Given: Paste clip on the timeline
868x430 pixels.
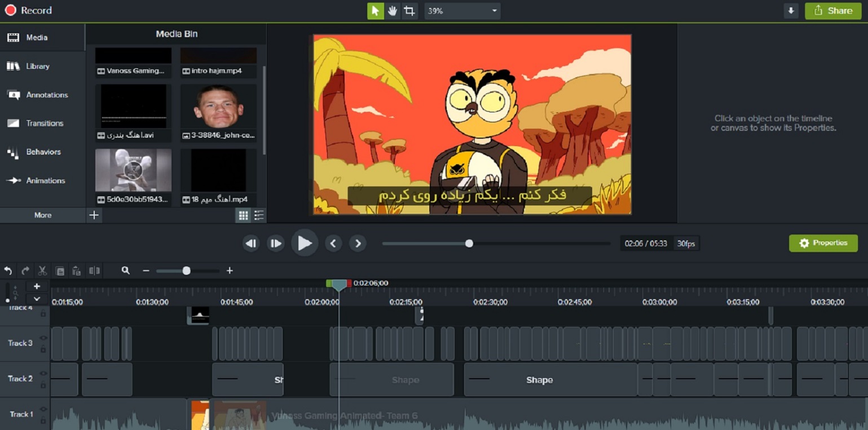Looking at the screenshot, I should click(x=77, y=271).
